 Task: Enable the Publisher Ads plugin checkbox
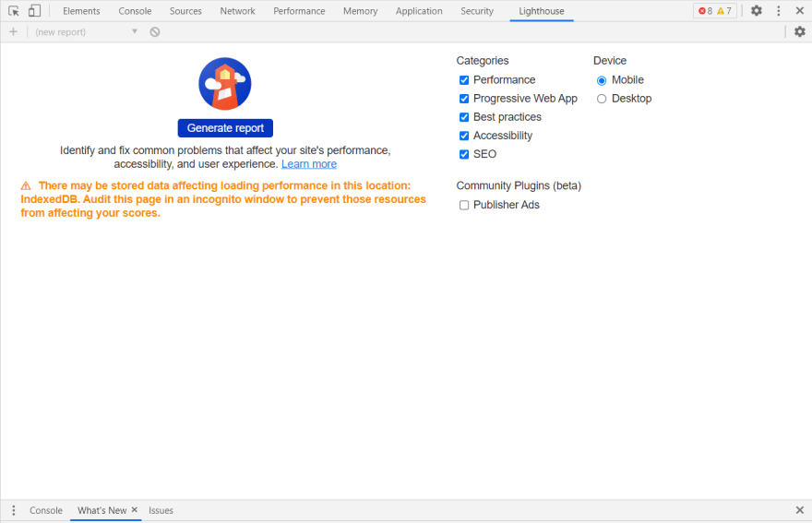click(464, 206)
